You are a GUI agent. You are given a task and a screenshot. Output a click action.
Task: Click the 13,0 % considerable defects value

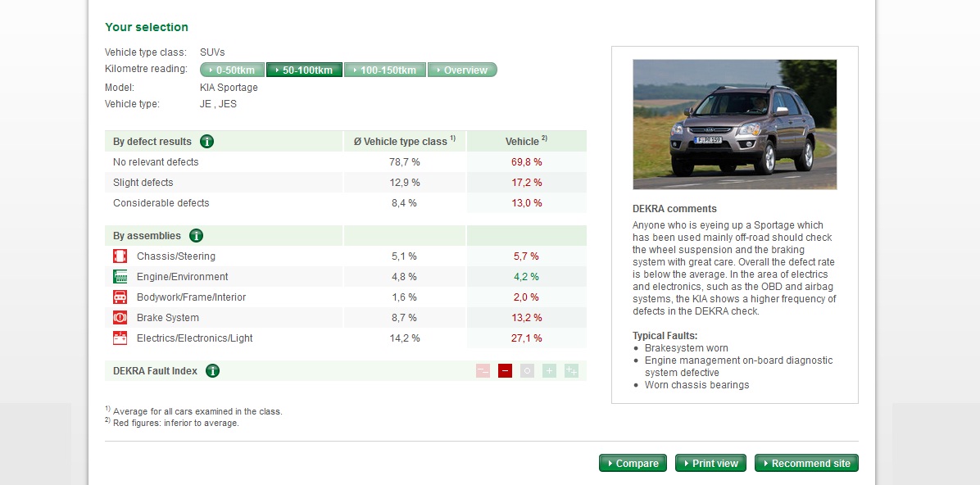click(x=526, y=203)
